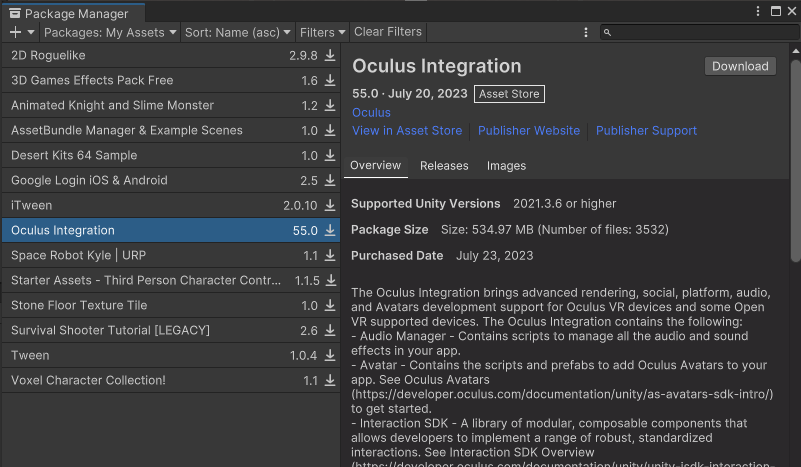The width and height of the screenshot is (801, 467).
Task: Click download icon for Voxel Character Collection
Action: point(330,381)
